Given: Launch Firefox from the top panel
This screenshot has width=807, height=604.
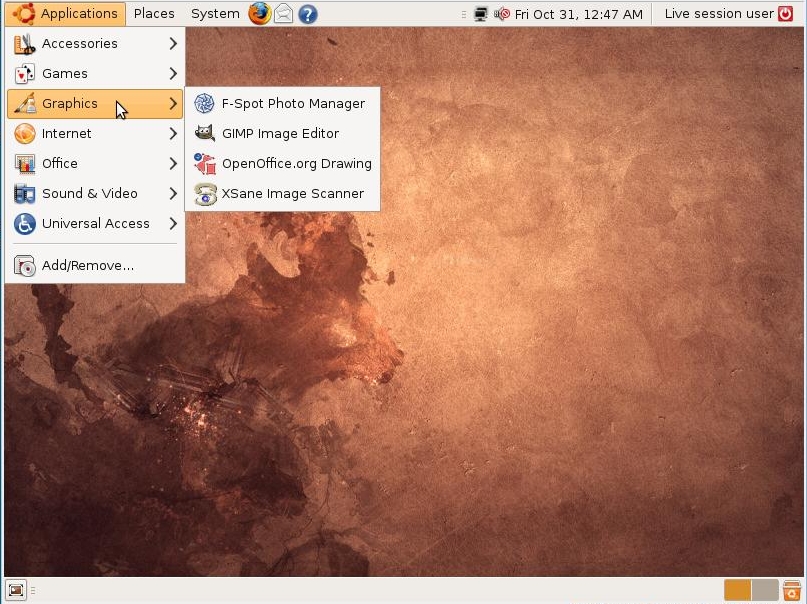Looking at the screenshot, I should 259,13.
